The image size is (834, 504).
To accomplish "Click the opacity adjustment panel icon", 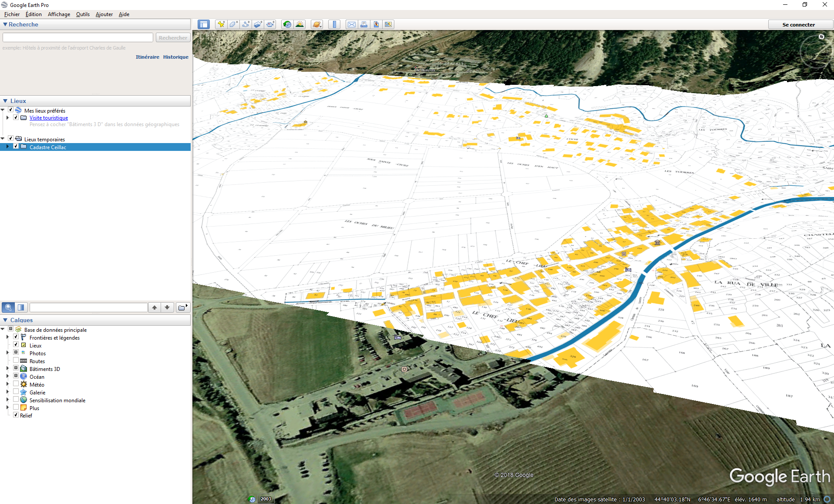I will click(20, 307).
